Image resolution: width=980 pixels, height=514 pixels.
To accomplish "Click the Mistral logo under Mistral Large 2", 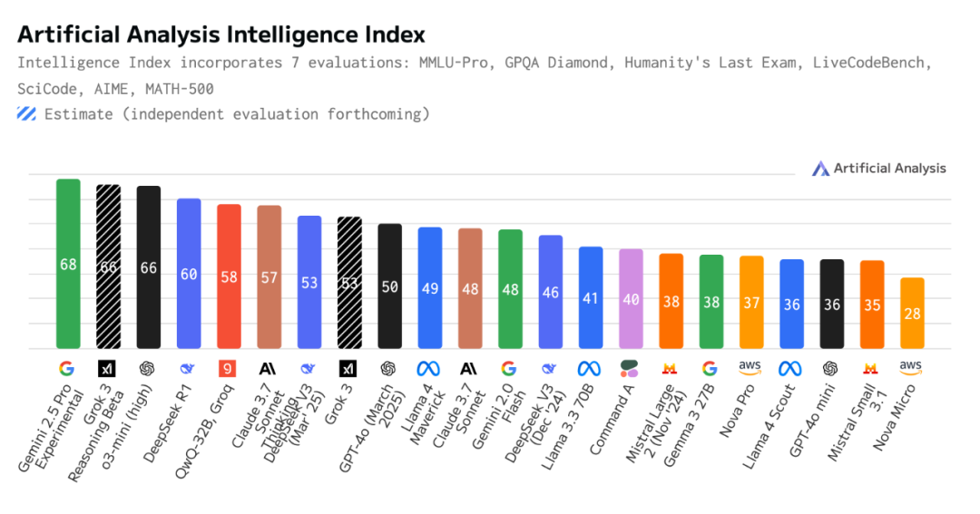I will point(671,369).
